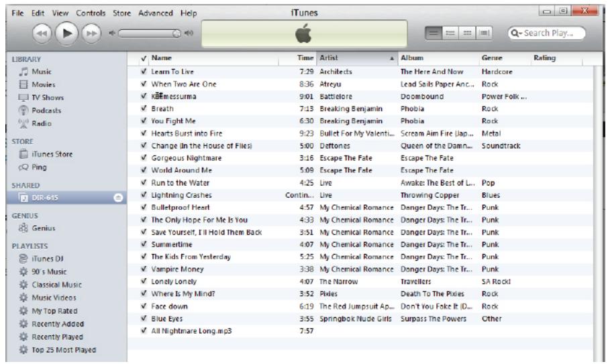The height and width of the screenshot is (364, 608).
Task: Click the Previous track rewind button
Action: click(42, 34)
